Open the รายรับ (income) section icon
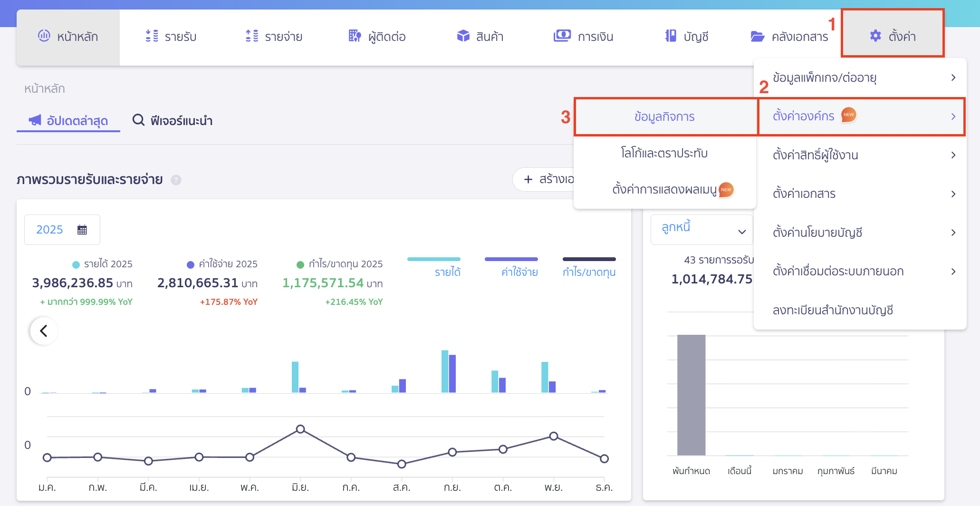980x506 pixels. pos(151,36)
